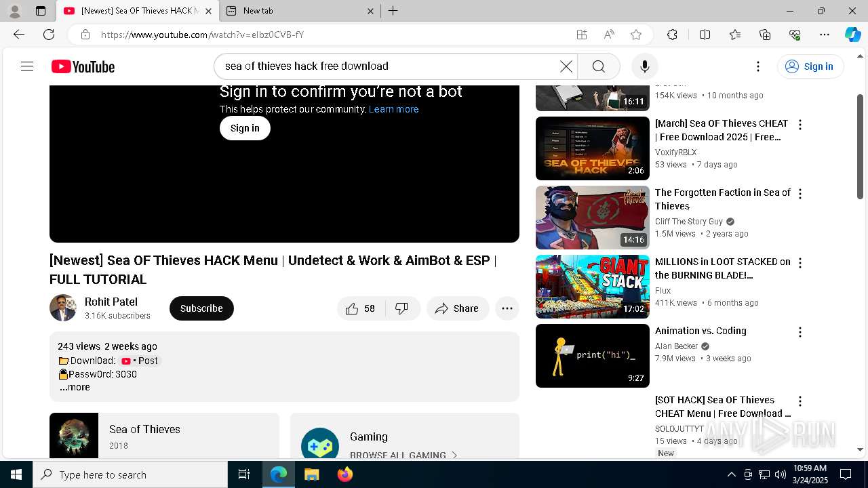Open Task View on the taskbar

click(244, 474)
